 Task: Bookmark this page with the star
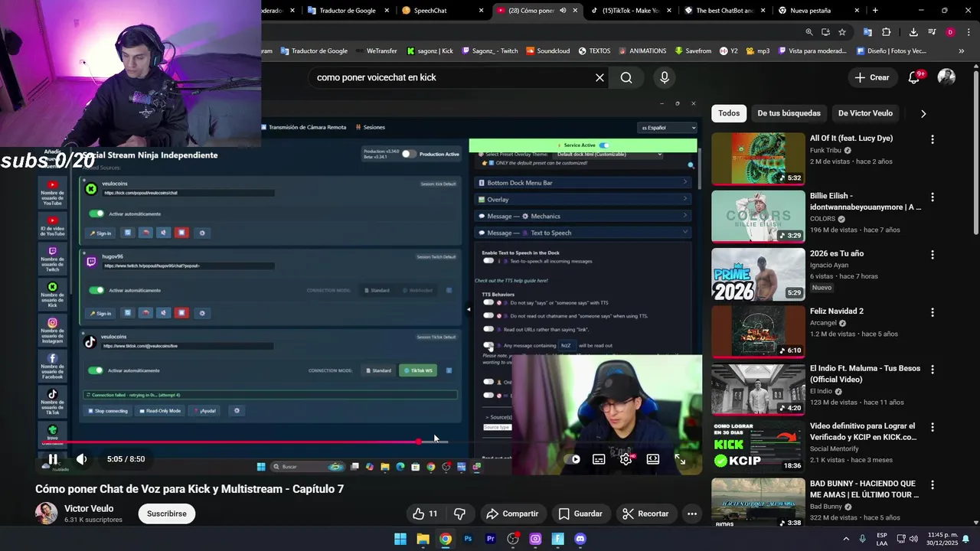click(x=842, y=32)
